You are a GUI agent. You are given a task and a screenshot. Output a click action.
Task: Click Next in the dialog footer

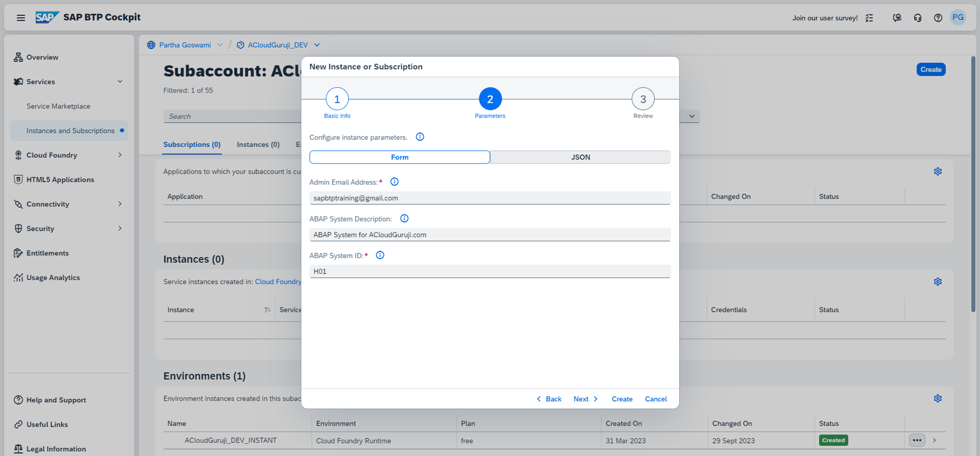coord(585,399)
